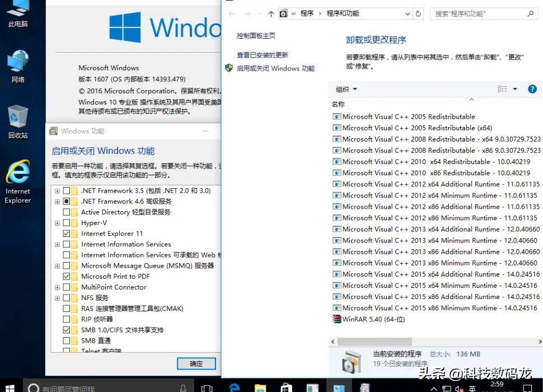Click the up-one-level arrow in address bar
This screenshot has height=392, width=543.
point(271,14)
